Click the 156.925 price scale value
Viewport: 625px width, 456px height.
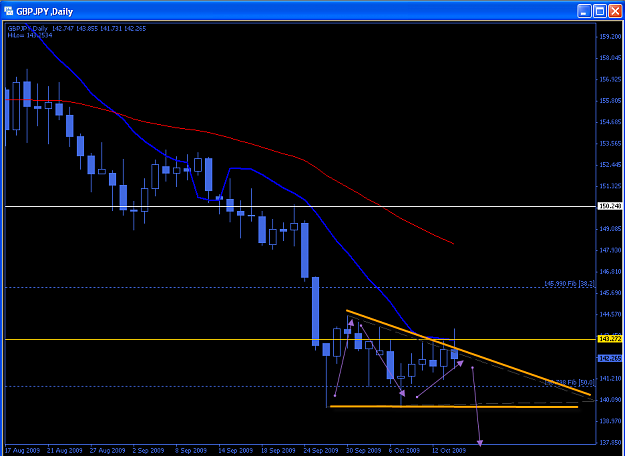(610, 79)
